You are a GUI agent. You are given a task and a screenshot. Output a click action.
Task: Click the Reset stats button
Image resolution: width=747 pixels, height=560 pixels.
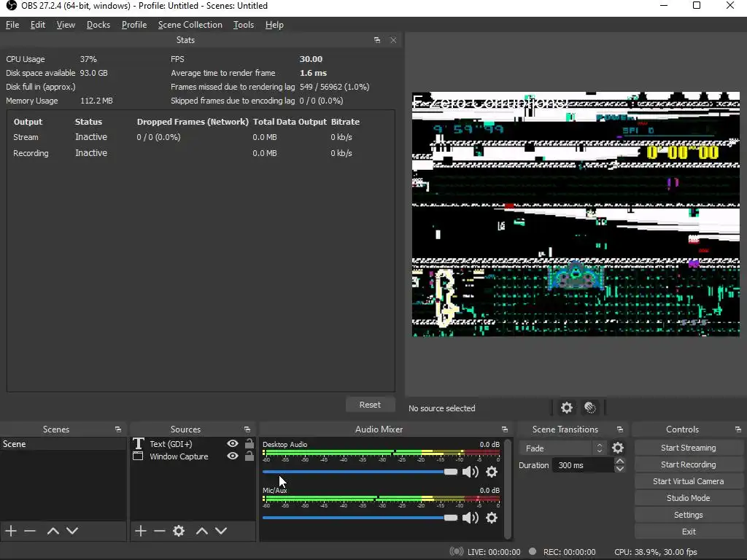point(370,404)
